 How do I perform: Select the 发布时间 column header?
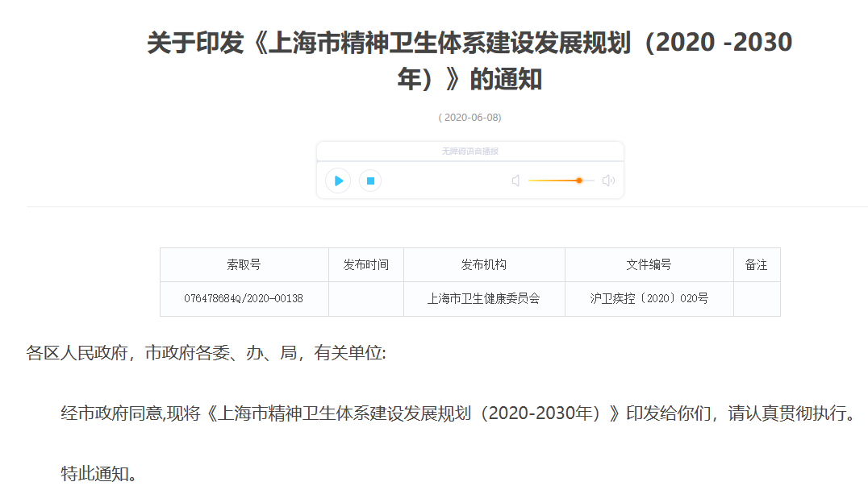tap(366, 264)
